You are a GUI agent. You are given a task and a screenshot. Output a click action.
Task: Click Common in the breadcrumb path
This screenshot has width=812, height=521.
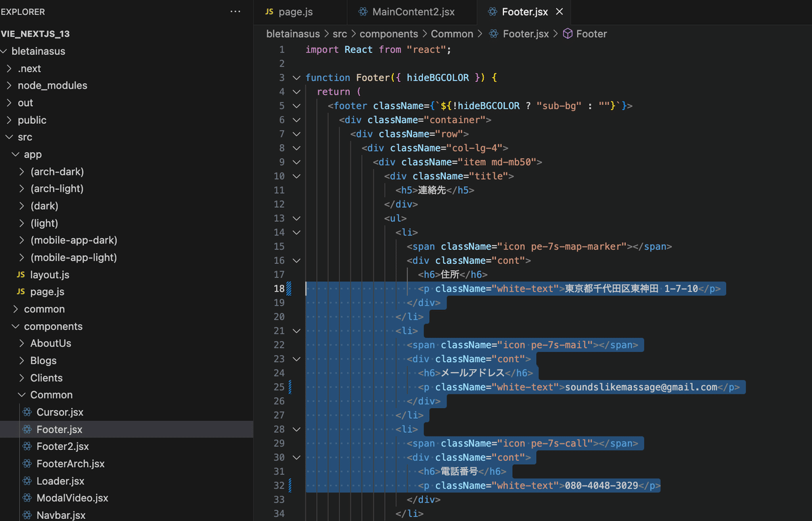(x=452, y=33)
